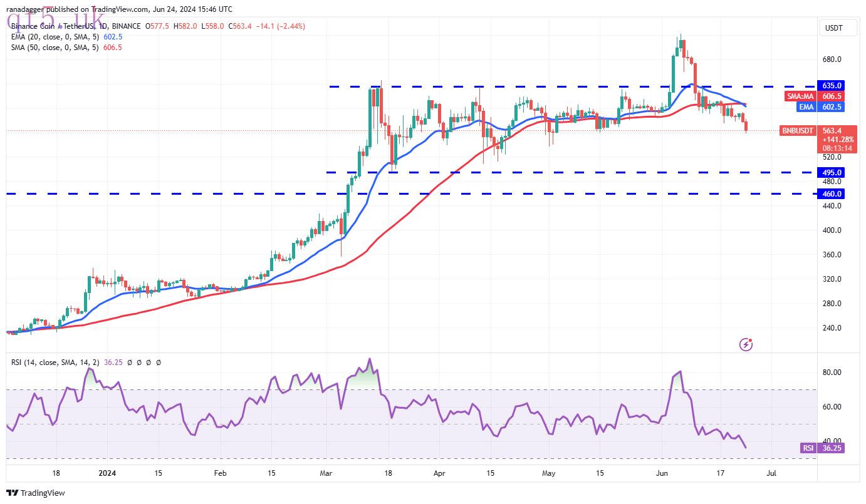This screenshot has width=866, height=504.
Task: Click the Jul label on time axis
Action: point(771,474)
